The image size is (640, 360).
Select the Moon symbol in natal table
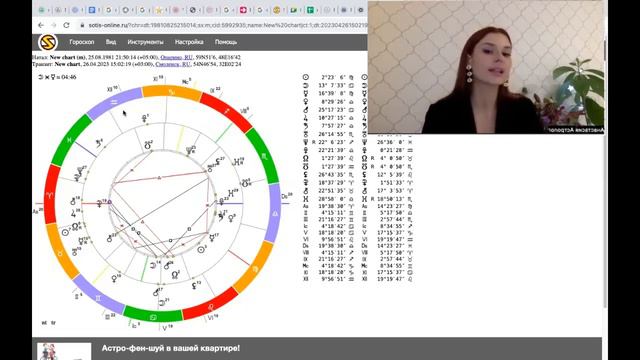306,85
